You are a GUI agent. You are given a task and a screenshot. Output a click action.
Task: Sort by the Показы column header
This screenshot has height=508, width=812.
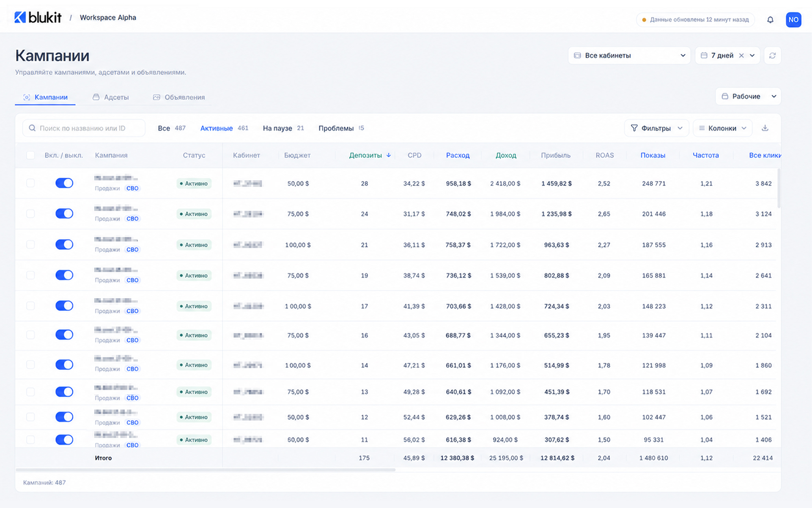[x=653, y=155]
